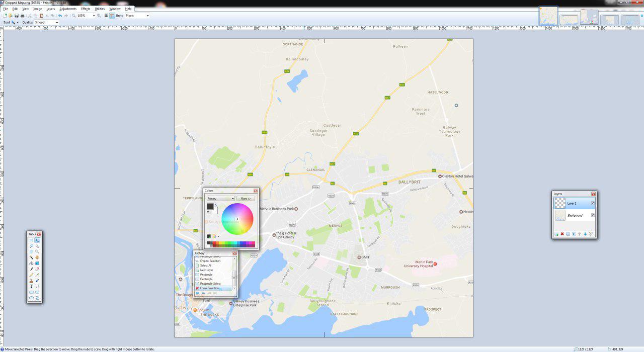Select the Paint Bucket tool
Image resolution: width=644 pixels, height=352 pixels.
tap(31, 263)
